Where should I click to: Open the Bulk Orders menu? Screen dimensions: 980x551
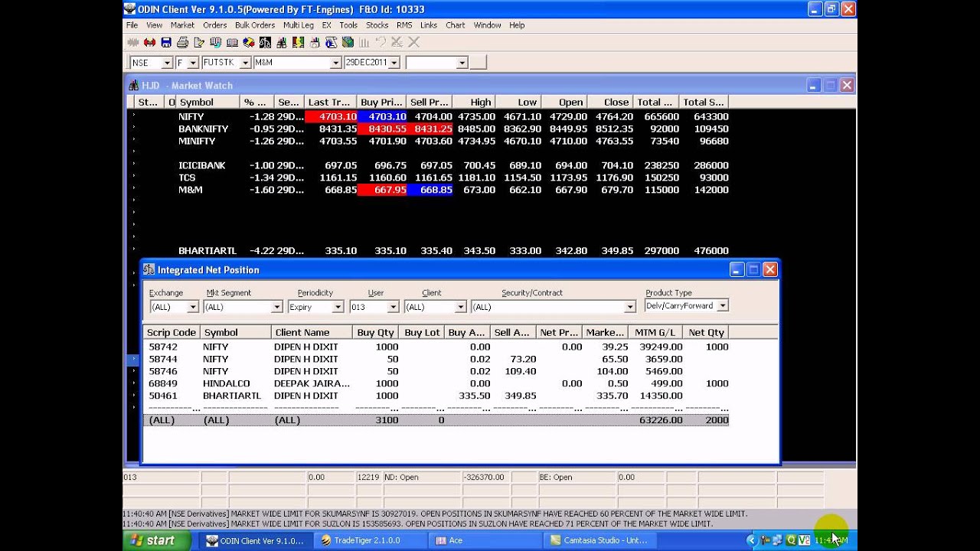coord(255,25)
